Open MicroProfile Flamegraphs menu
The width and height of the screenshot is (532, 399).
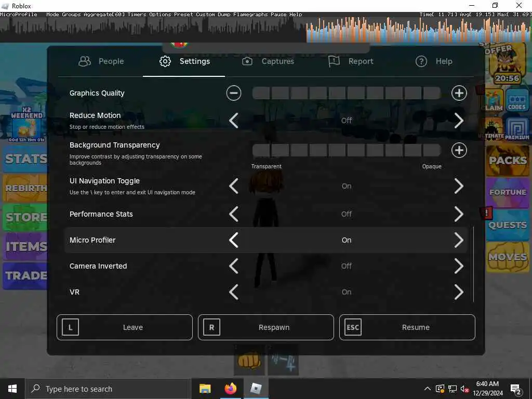coord(251,14)
